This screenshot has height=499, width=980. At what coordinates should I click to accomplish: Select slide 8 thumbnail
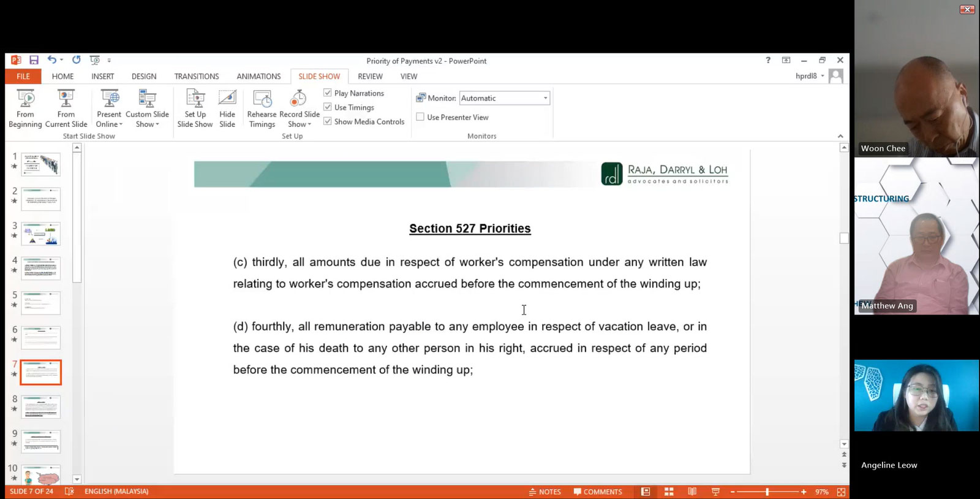pos(41,406)
